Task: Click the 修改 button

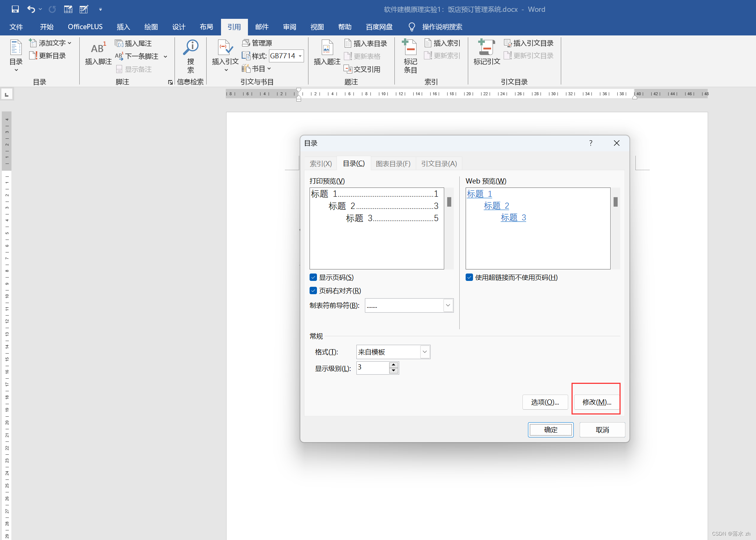Action: point(596,402)
